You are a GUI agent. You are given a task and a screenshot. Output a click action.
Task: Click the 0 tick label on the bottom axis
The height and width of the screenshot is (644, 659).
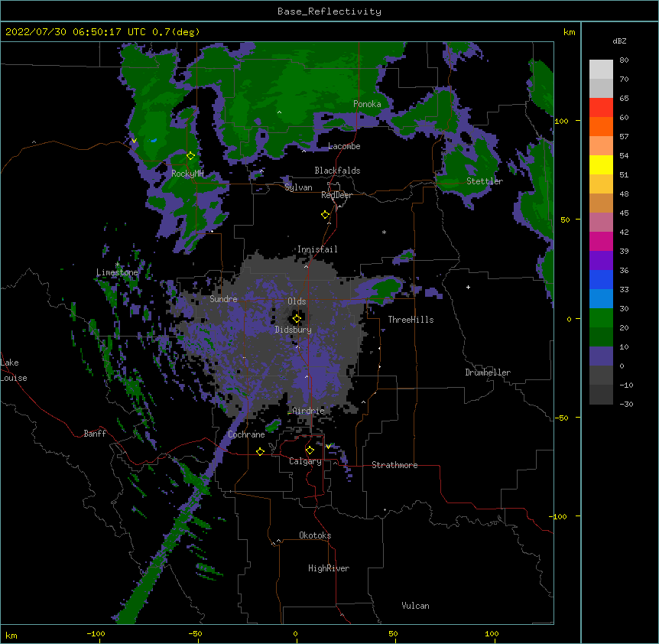295,633
